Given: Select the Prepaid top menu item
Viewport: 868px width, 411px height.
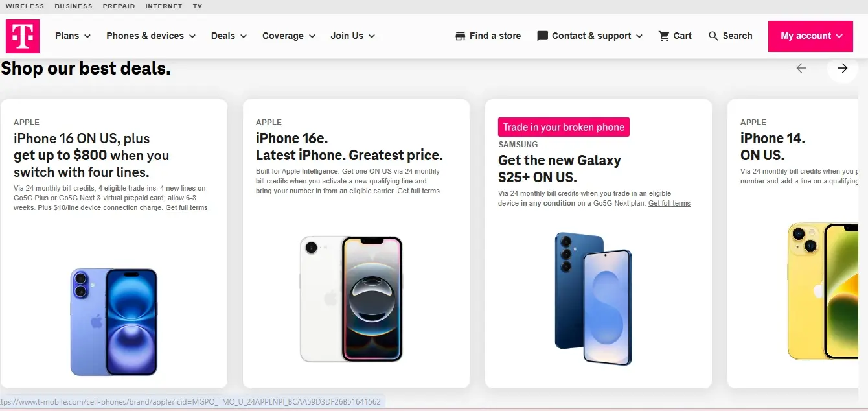Looking at the screenshot, I should [x=119, y=6].
